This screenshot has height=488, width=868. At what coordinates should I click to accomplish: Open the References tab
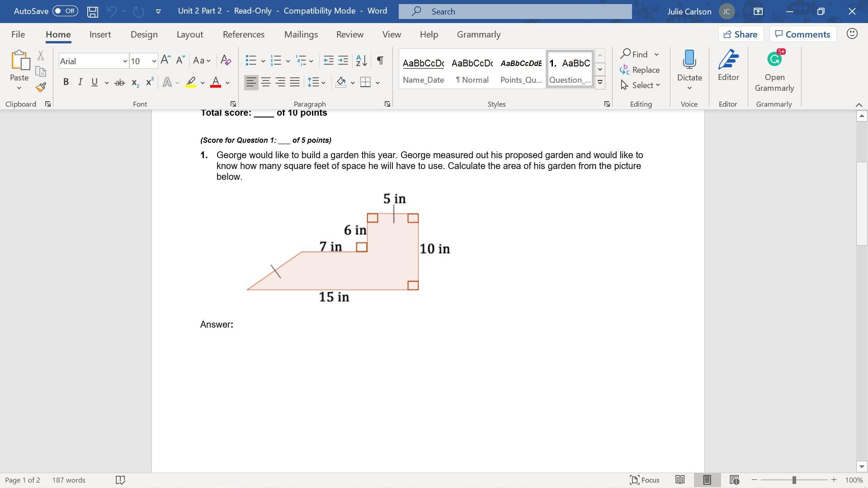243,34
